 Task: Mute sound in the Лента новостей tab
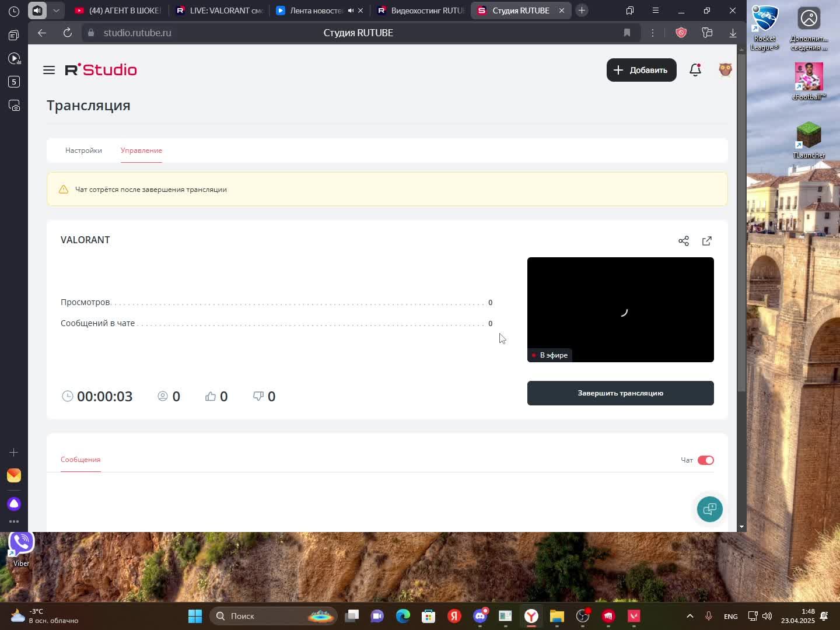(x=351, y=10)
